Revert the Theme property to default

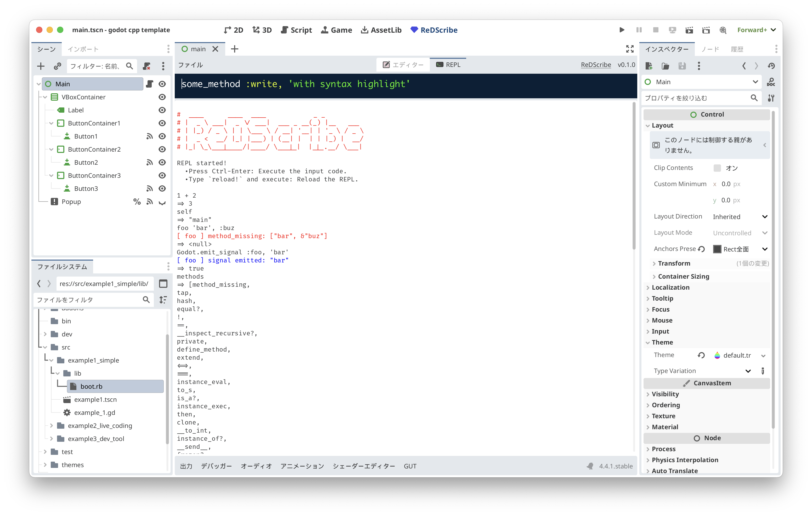coord(701,355)
